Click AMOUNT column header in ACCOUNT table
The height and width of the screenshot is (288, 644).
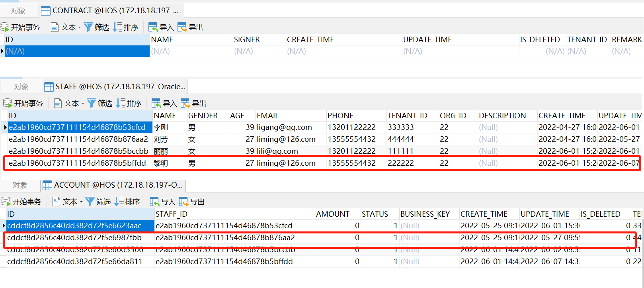click(x=333, y=214)
